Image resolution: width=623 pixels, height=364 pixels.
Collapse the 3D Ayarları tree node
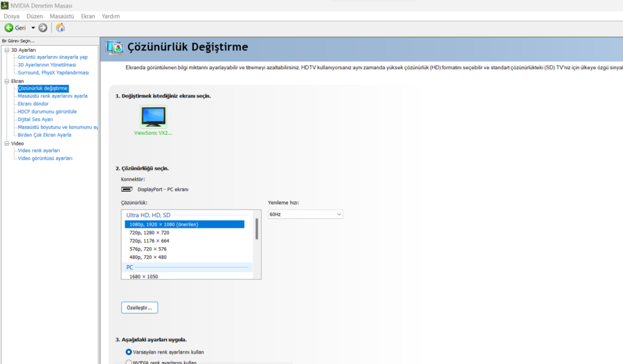point(7,50)
